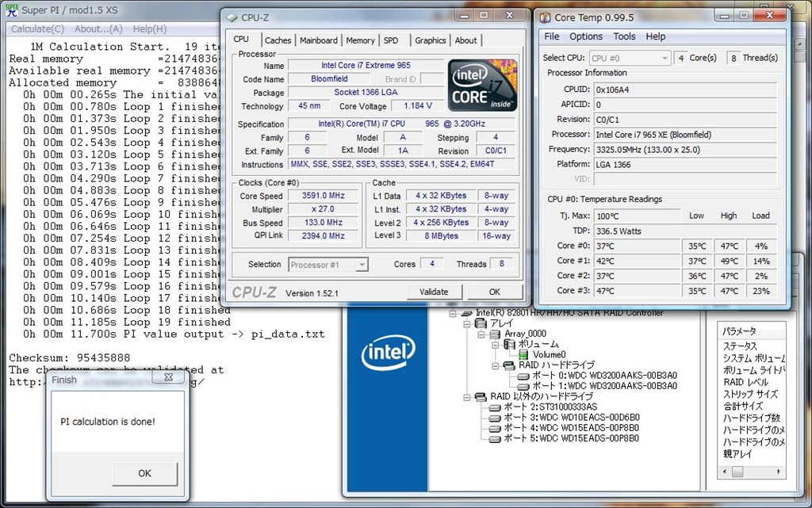Open the Mainboard tab
This screenshot has height=508, width=812.
point(319,40)
